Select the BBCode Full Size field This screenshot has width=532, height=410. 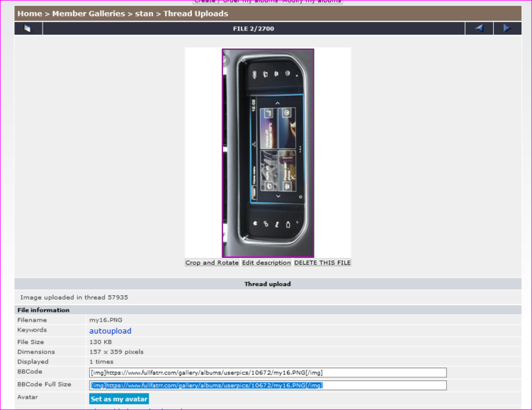pos(268,385)
